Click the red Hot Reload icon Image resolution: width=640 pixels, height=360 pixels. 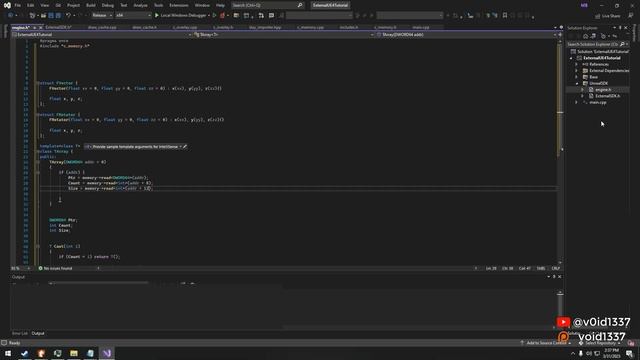tap(222, 16)
